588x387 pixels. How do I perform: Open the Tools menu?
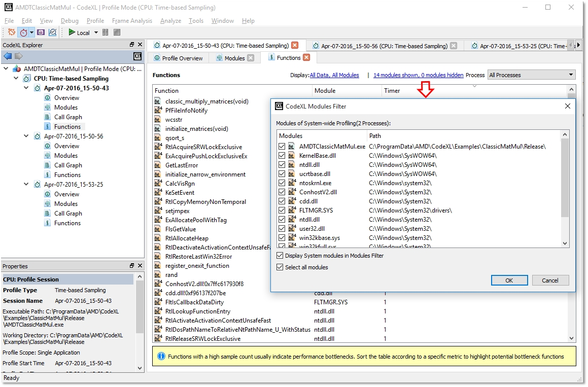196,21
